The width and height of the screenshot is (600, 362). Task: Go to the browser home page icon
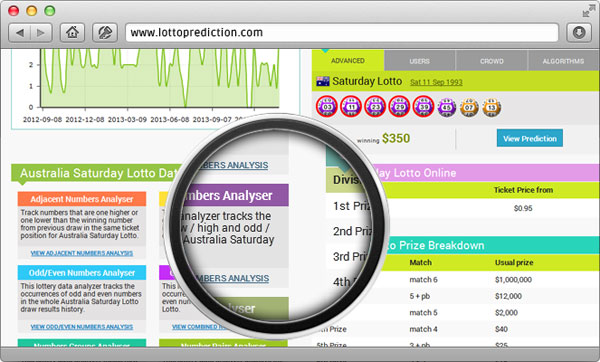[72, 33]
